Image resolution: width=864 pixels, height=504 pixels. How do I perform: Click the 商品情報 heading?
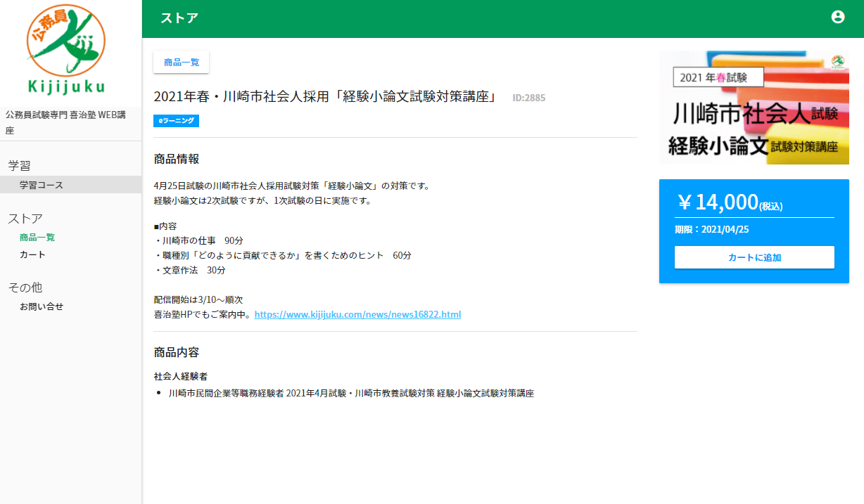pos(177,159)
